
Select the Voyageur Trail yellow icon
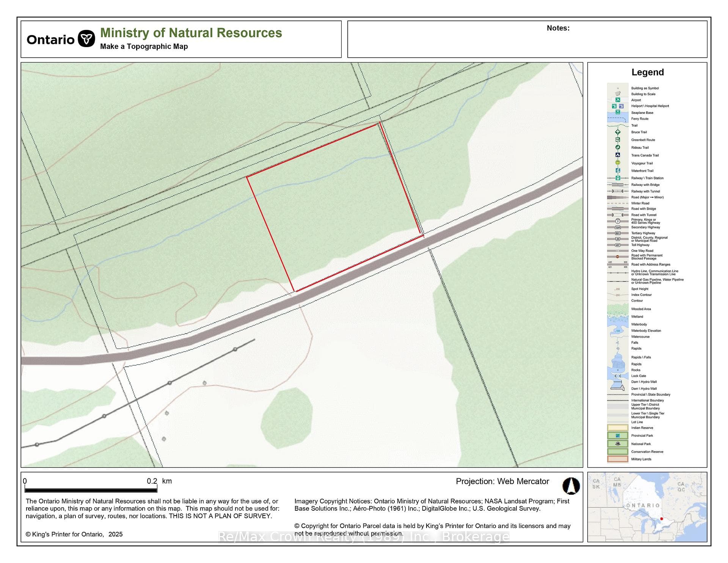coord(618,163)
